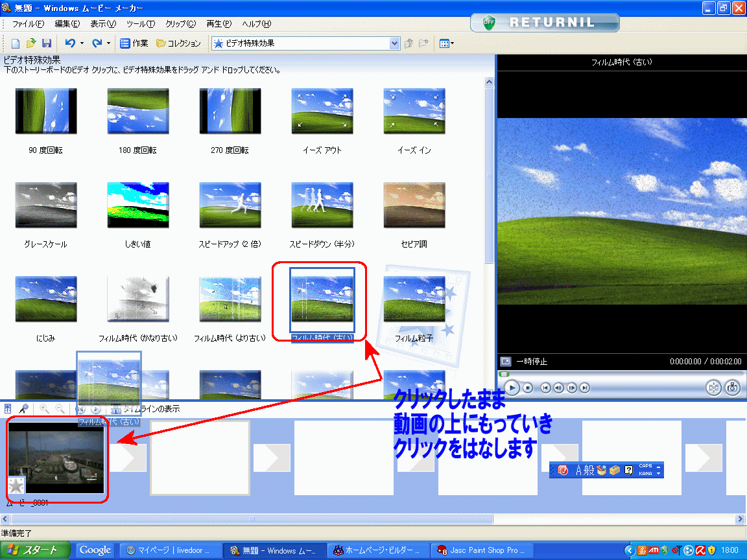Image resolution: width=747 pixels, height=560 pixels.
Task: Select the しきい値 effect thumbnail
Action: click(137, 205)
